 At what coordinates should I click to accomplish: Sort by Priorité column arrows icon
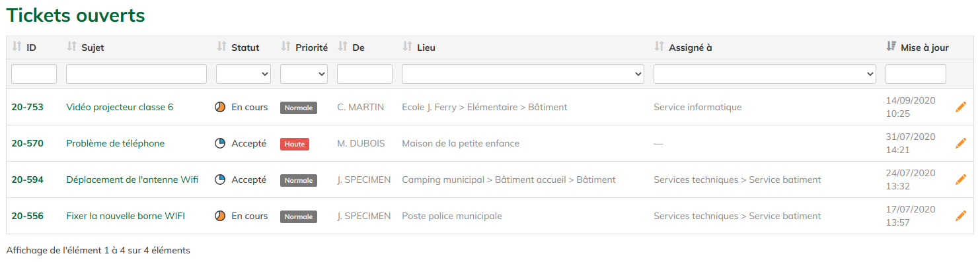286,47
